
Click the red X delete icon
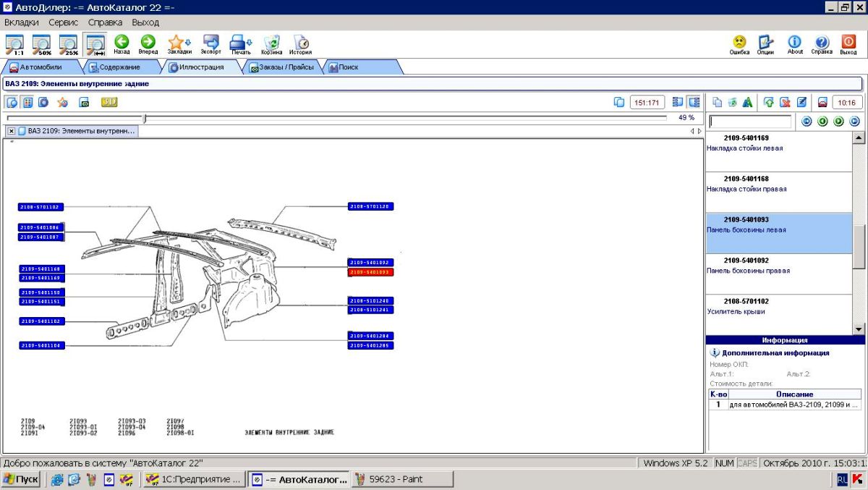coord(785,102)
